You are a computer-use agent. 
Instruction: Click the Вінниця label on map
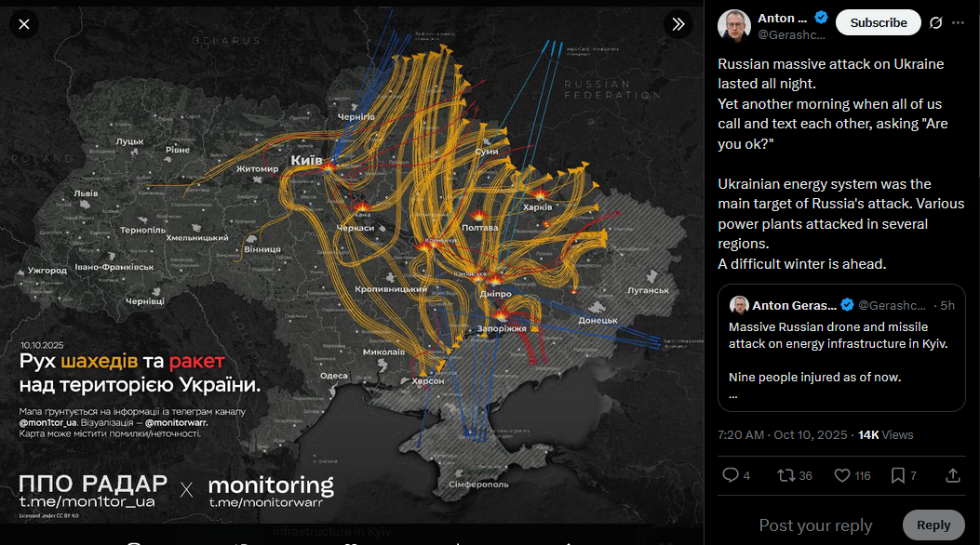pyautogui.click(x=262, y=249)
